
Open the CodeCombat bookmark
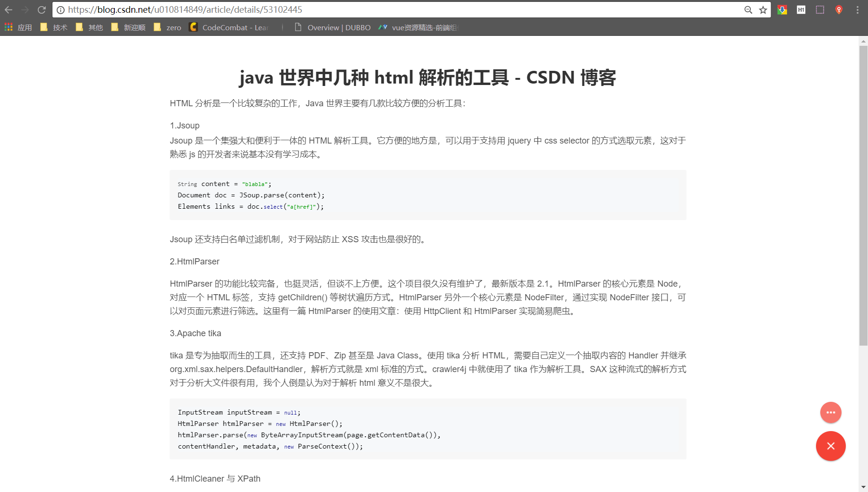point(229,27)
